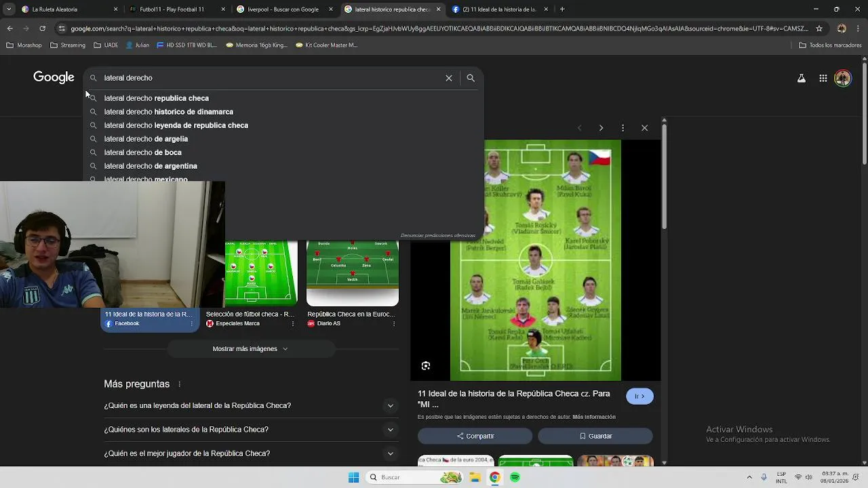Open options next to Más preguntas
Screen dimensions: 868x488
(180, 384)
